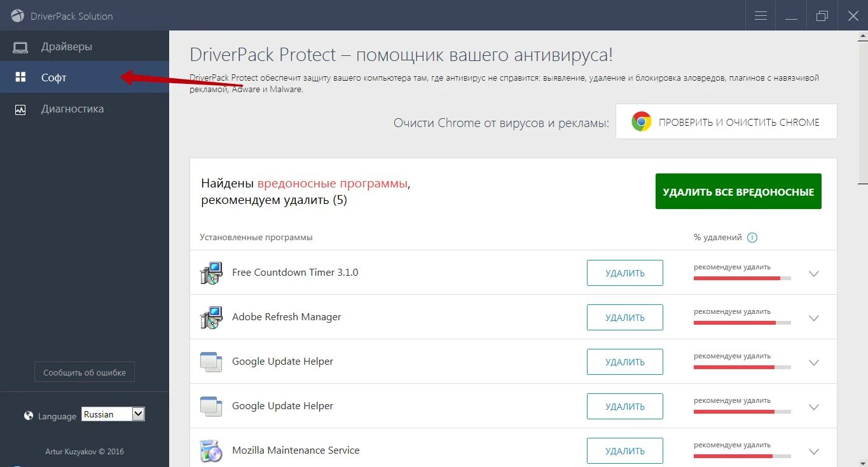868x467 pixels.
Task: Click Удалить все вредоносные green button
Action: pyautogui.click(x=738, y=191)
